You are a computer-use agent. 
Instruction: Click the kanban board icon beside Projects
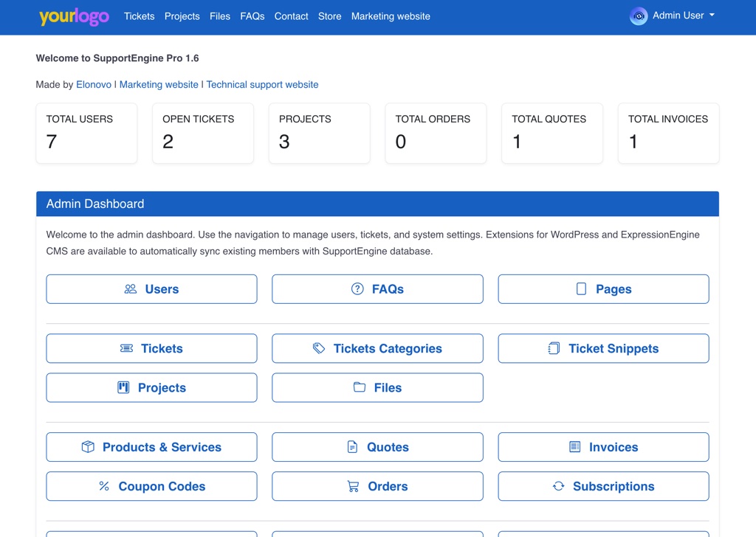pyautogui.click(x=123, y=387)
